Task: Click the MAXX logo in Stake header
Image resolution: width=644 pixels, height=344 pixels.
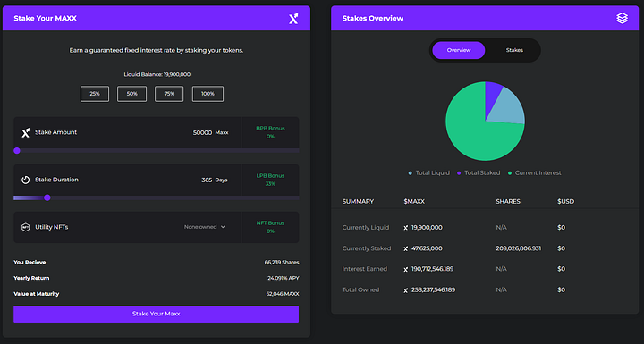Action: 293,18
